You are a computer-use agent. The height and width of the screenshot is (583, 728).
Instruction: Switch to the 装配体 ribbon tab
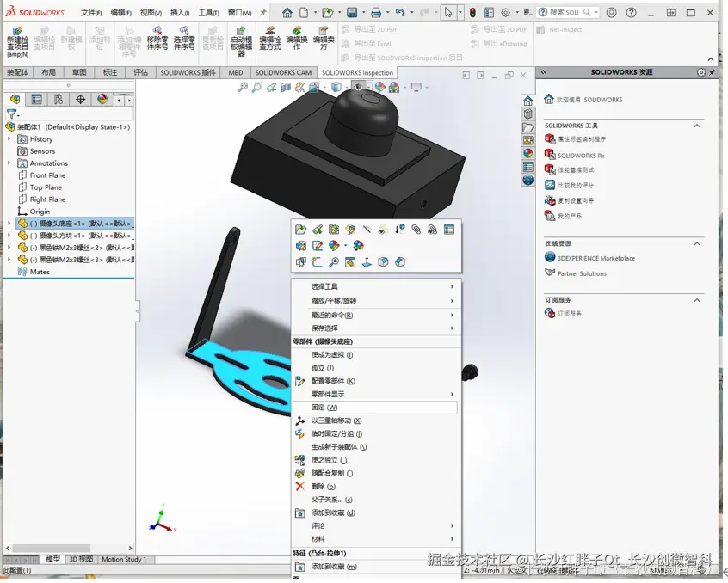18,72
